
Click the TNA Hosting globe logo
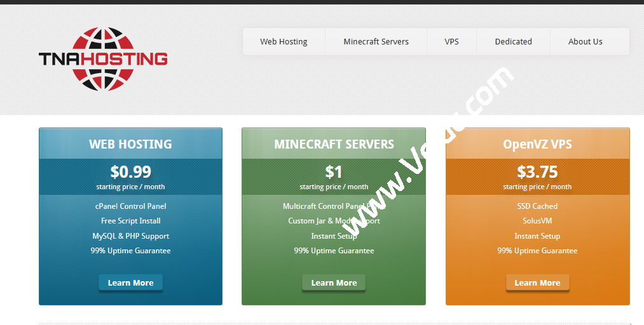(x=103, y=58)
